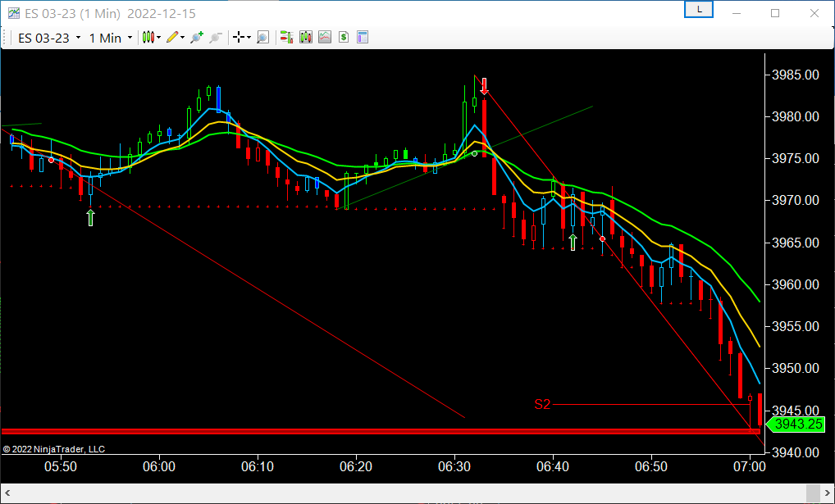Click the zoom out magnifier icon
Screen dimensions: 835x504
[x=216, y=37]
